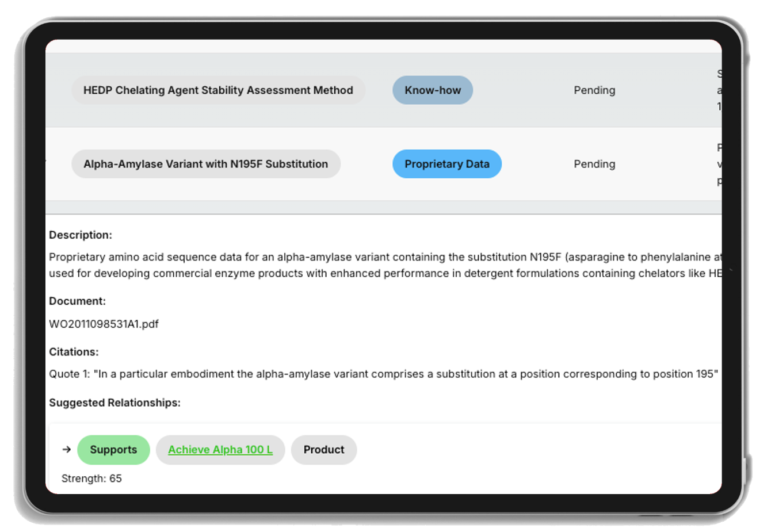Select the Alpha-Amylase Variant with N195F Substitution chip
Image resolution: width=775 pixels, height=532 pixels.
[x=205, y=164]
